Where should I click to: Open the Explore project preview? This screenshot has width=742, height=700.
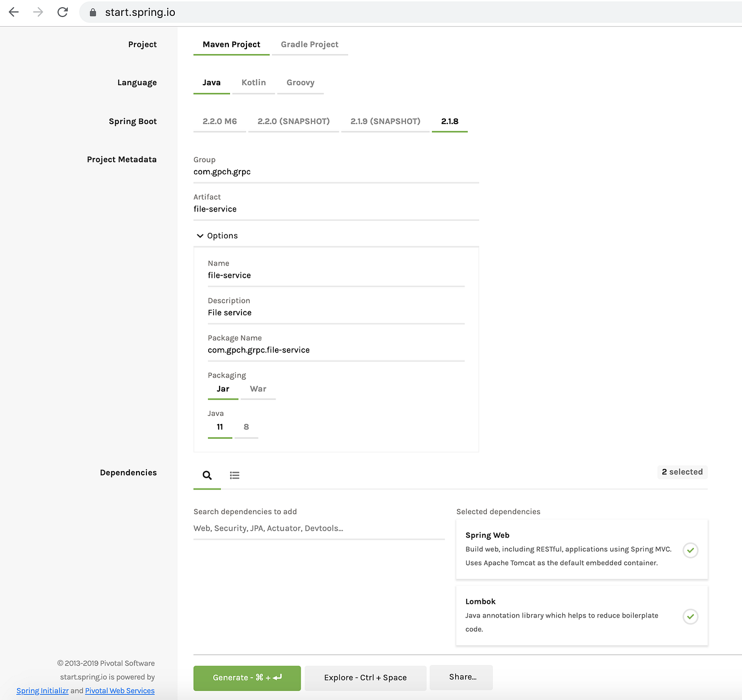point(365,678)
